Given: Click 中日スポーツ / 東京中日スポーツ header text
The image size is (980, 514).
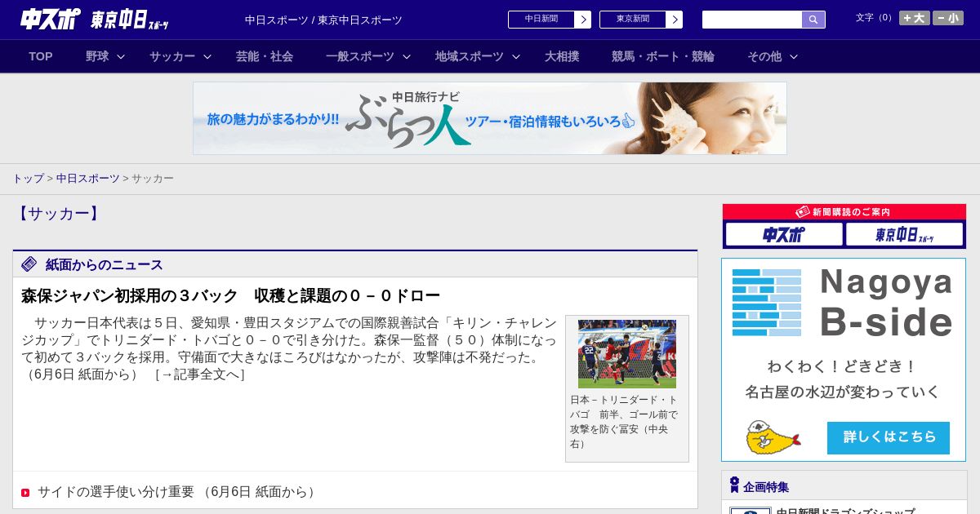Looking at the screenshot, I should pyautogui.click(x=323, y=20).
